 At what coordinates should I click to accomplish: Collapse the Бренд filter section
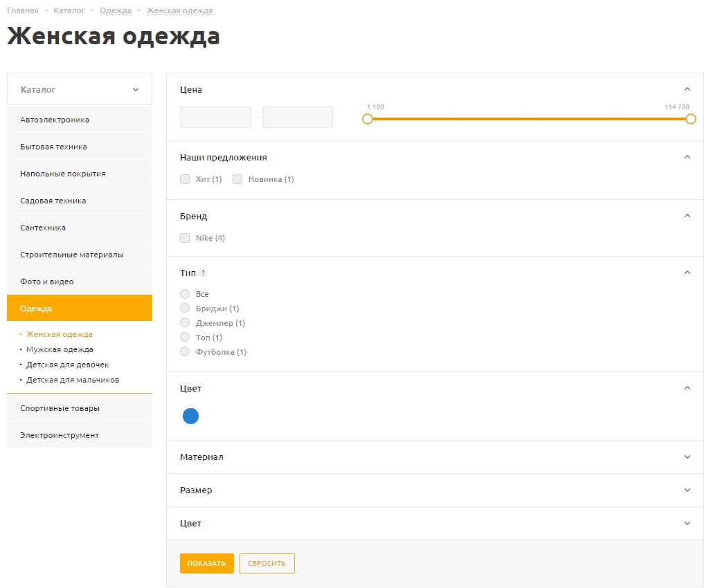687,216
